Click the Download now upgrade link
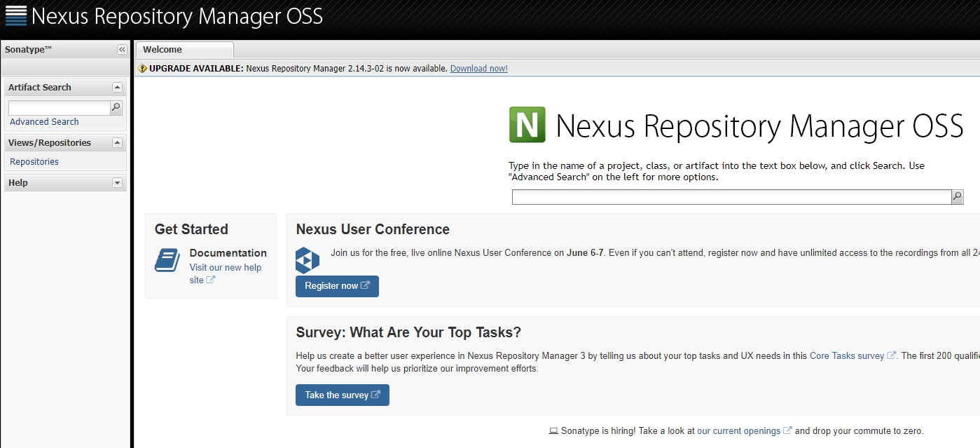 [478, 69]
